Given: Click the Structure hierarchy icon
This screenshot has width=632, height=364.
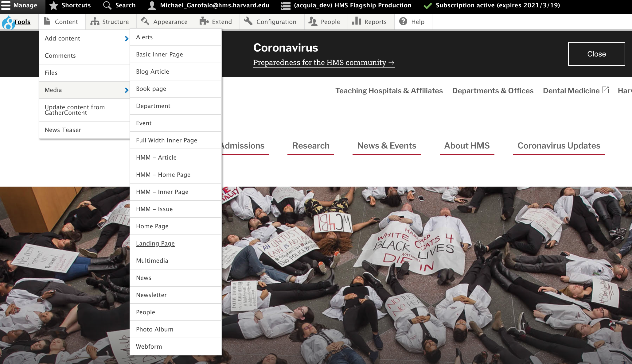Looking at the screenshot, I should point(95,21).
